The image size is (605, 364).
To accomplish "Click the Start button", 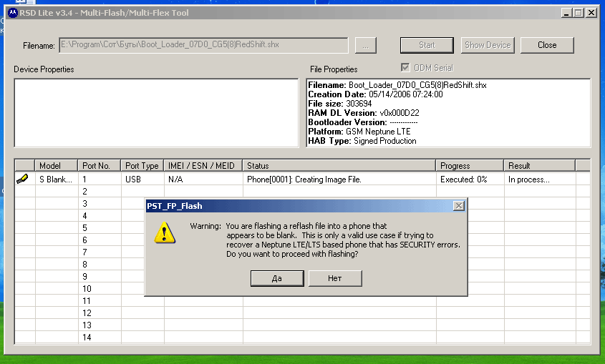I will 427,45.
